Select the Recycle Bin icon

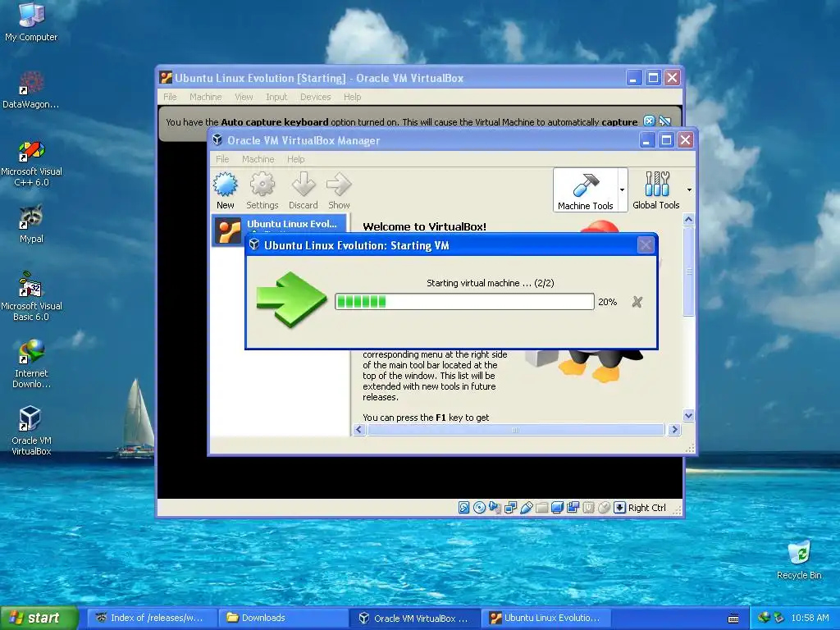(799, 560)
